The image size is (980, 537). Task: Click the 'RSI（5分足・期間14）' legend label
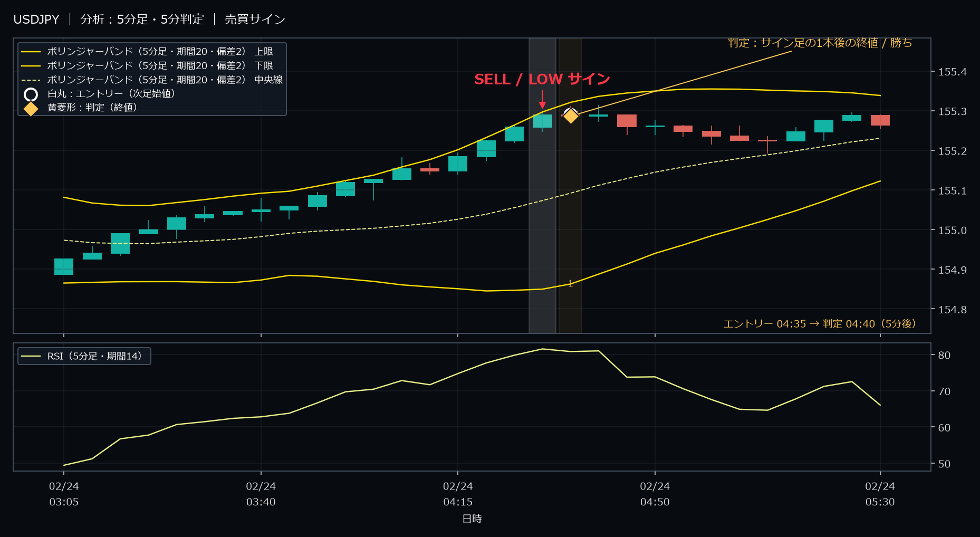click(x=95, y=357)
